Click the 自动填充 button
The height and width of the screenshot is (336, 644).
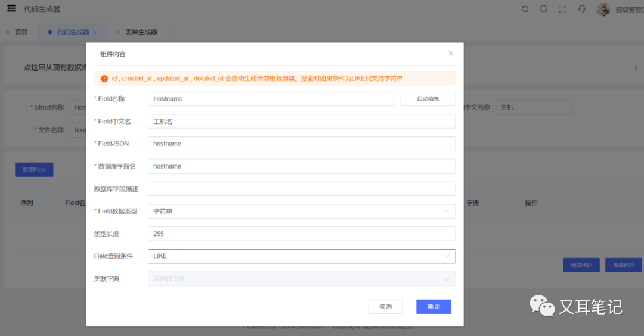[x=428, y=99]
